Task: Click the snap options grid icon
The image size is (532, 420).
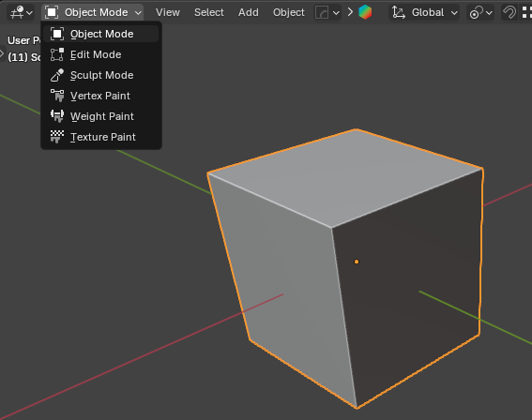Action: 526,12
